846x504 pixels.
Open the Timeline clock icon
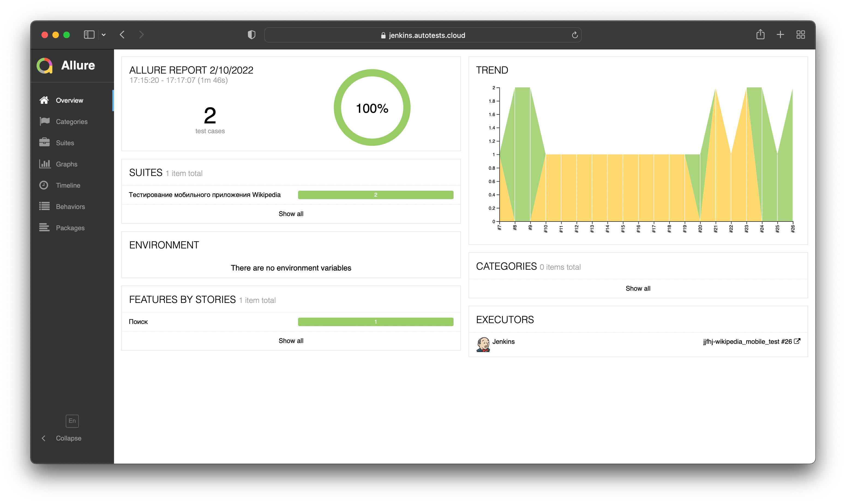coord(44,185)
